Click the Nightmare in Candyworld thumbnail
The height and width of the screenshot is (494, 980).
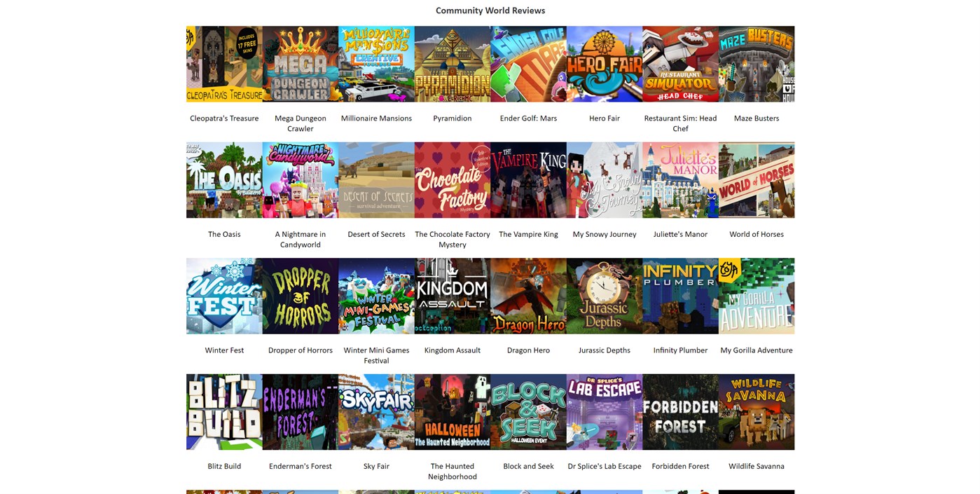(x=301, y=180)
